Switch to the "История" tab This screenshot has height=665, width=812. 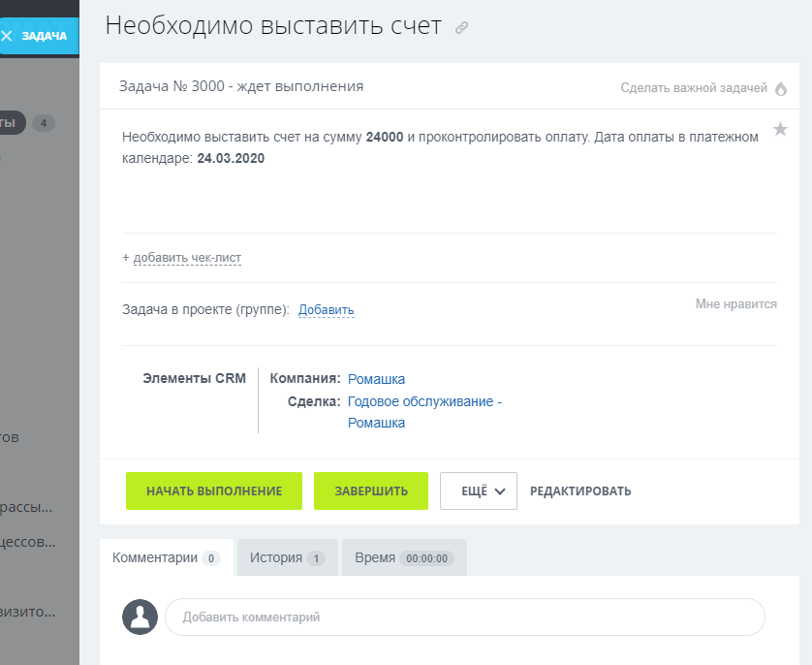pyautogui.click(x=287, y=558)
